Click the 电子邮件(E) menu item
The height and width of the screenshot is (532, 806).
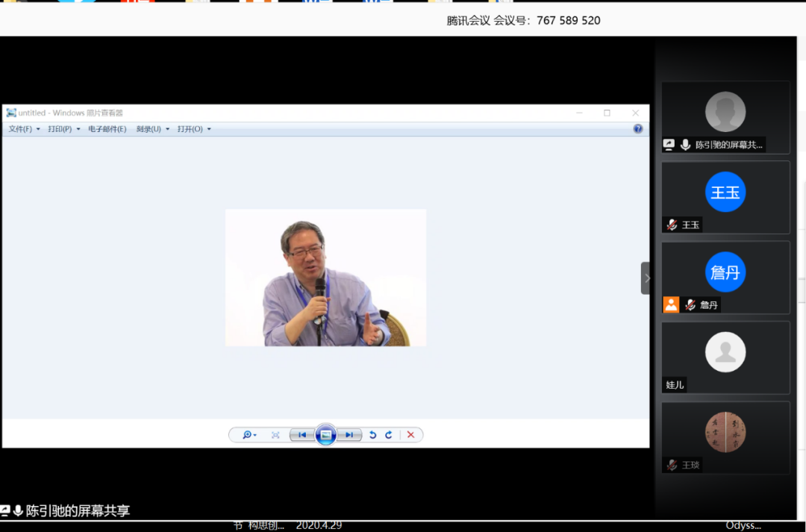tap(107, 129)
